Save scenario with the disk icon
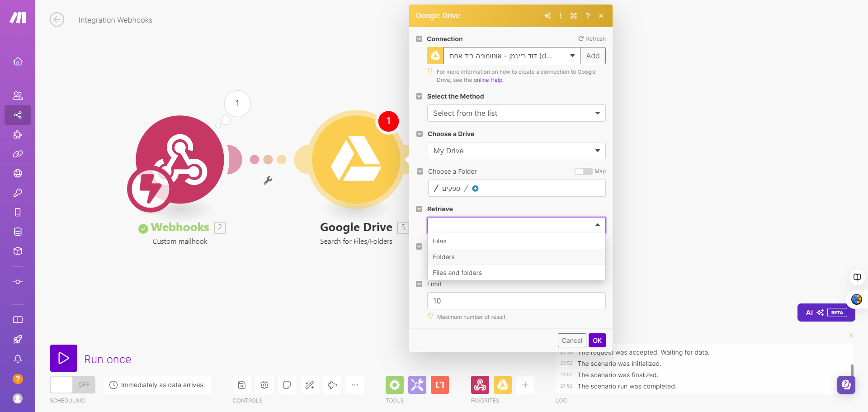 pyautogui.click(x=242, y=385)
